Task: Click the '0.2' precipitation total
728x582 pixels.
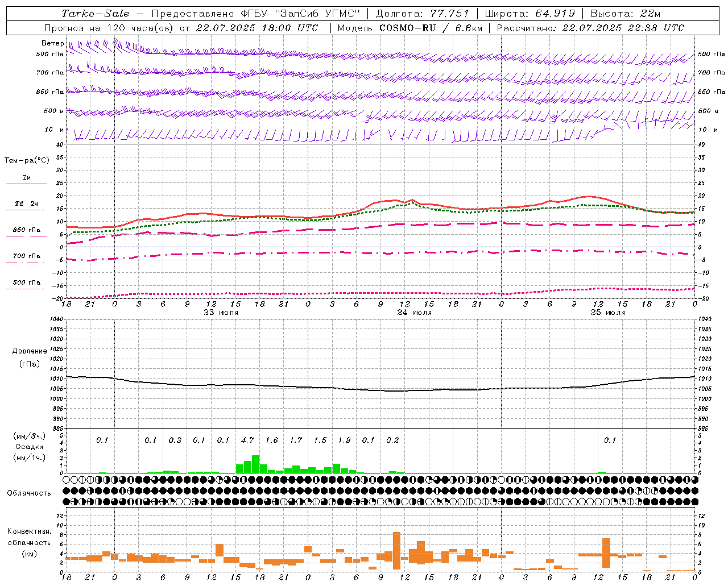Action: (x=392, y=440)
